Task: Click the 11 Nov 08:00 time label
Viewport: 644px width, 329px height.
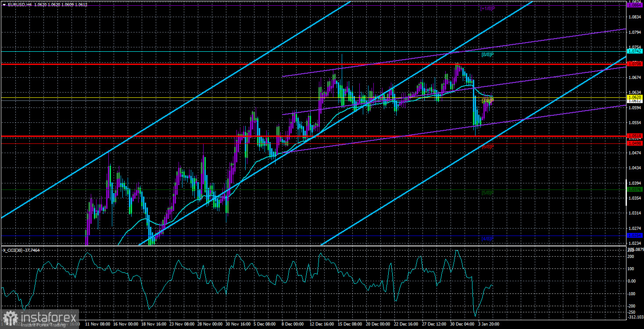Action: (97, 324)
